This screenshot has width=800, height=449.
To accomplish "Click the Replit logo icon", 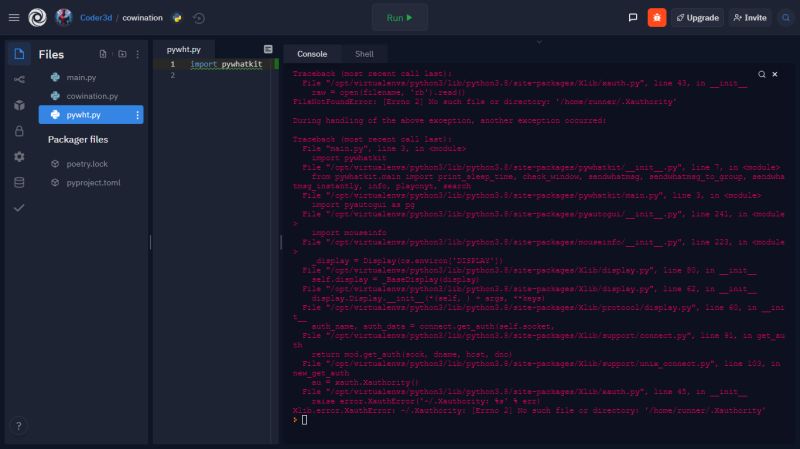I will 37,18.
